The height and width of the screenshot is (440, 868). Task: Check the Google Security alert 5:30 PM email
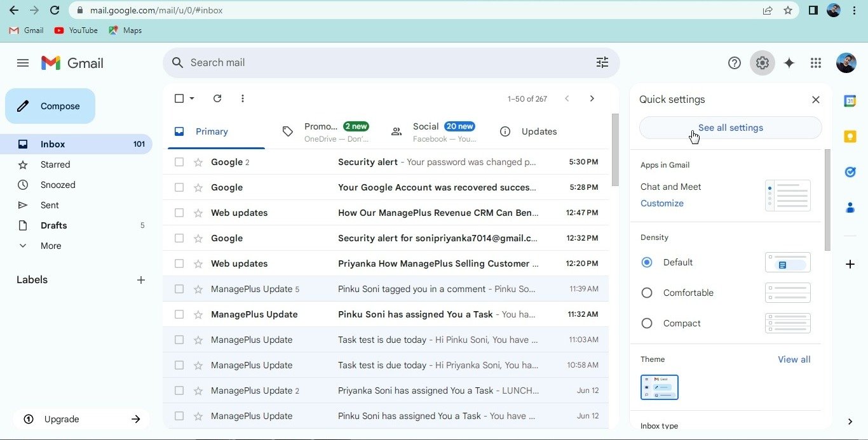tap(179, 162)
